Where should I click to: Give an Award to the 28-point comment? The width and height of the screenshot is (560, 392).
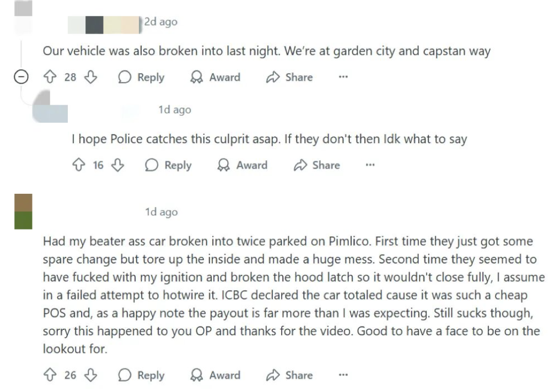click(216, 77)
